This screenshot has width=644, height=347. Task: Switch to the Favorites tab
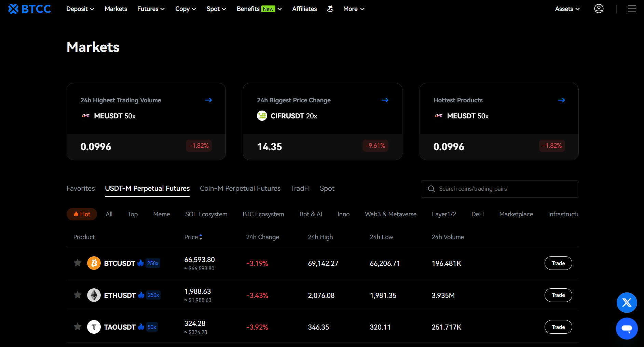click(x=81, y=188)
